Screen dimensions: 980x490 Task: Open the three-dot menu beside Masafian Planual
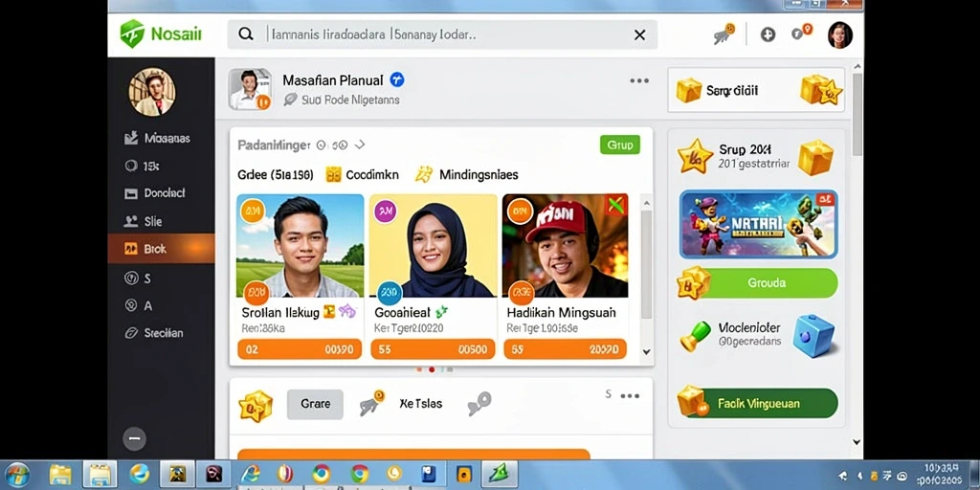point(639,80)
